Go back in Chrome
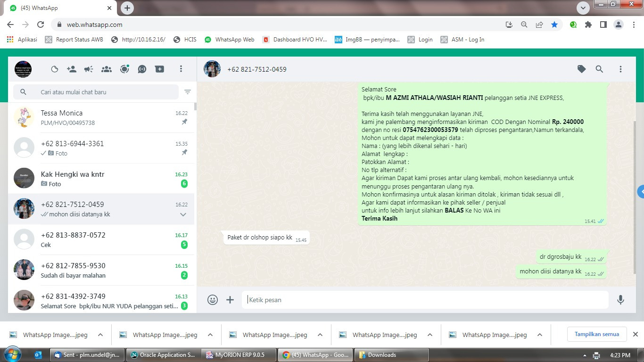This screenshot has width=644, height=362. (x=10, y=25)
